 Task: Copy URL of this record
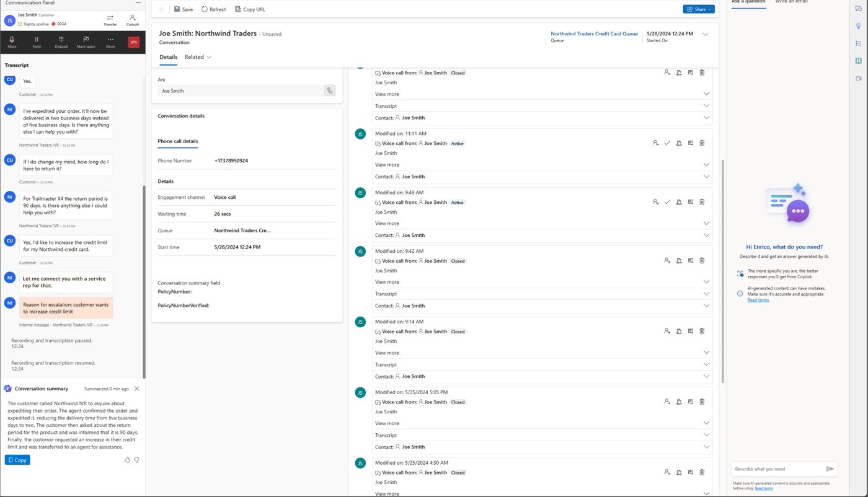[x=250, y=9]
